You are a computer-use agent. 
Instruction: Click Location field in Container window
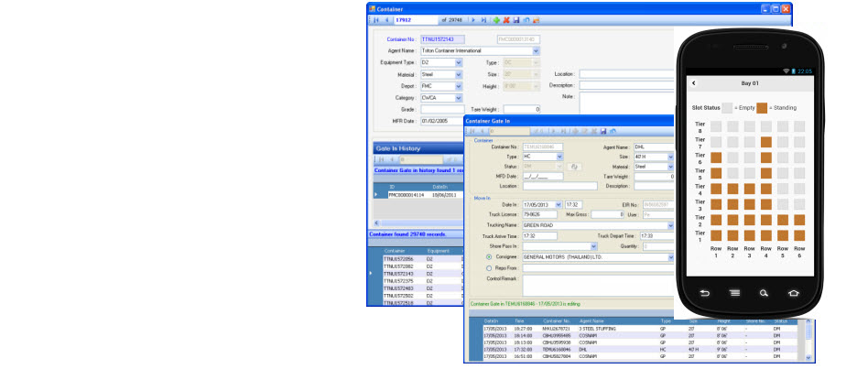tap(626, 74)
